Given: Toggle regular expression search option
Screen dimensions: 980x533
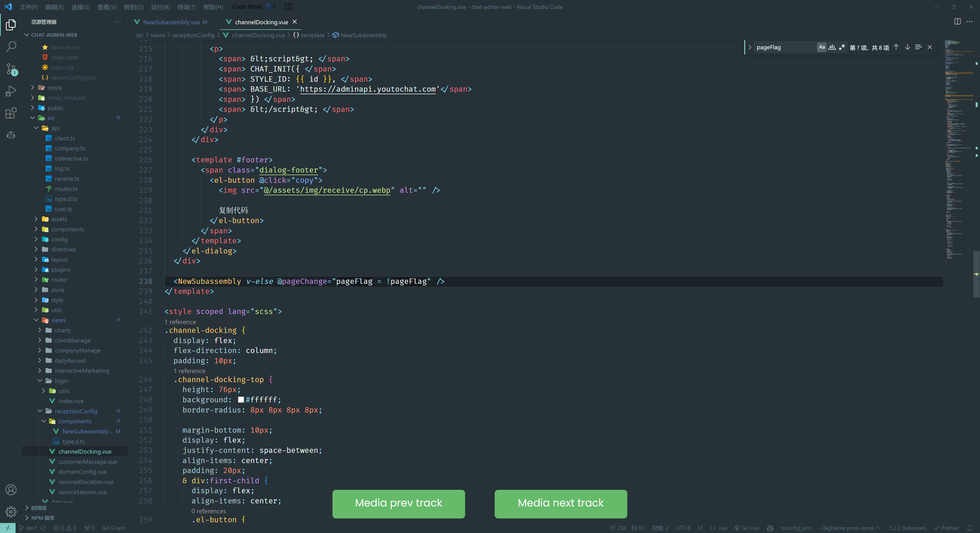Looking at the screenshot, I should point(842,47).
